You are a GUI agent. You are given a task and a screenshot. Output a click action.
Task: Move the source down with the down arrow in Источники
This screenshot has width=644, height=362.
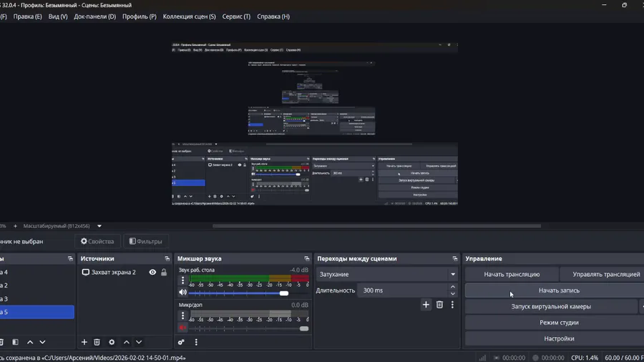139,342
